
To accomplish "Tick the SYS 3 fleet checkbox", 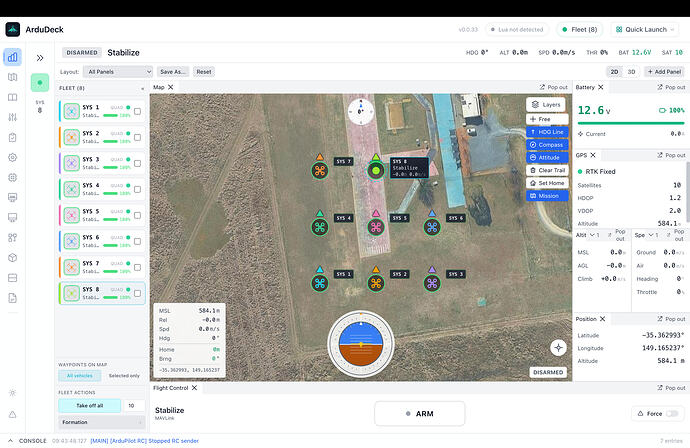I will point(137,163).
